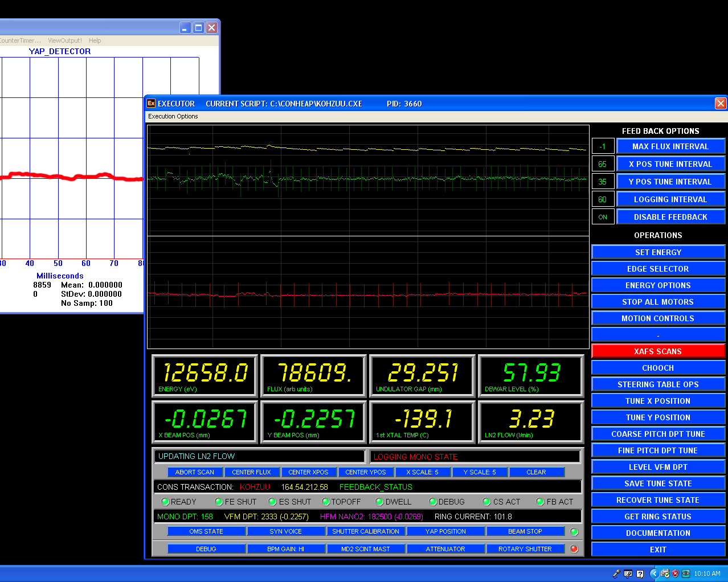Image resolution: width=728 pixels, height=582 pixels.
Task: Click the help question mark taskbar icon
Action: 640,573
